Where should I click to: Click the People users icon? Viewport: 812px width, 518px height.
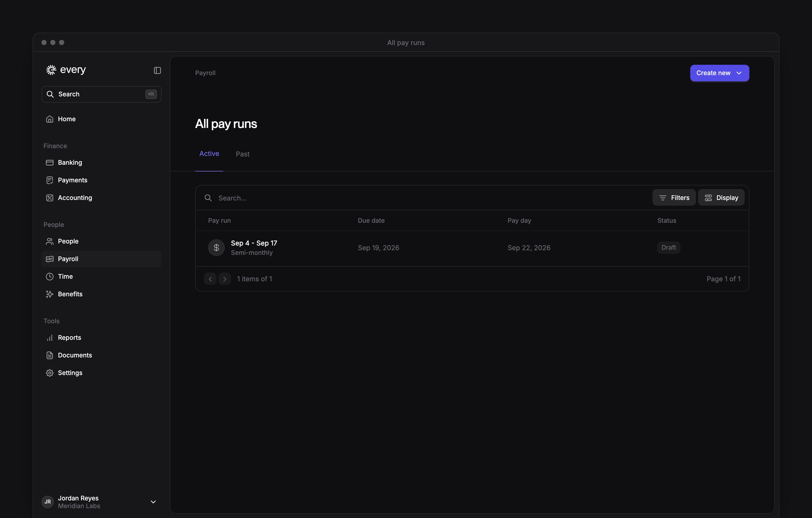49,241
